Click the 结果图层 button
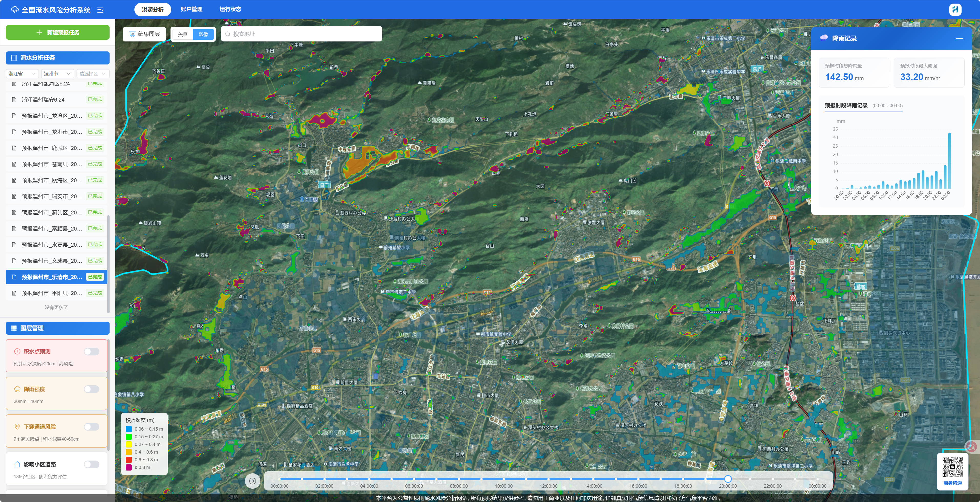Viewport: 980px width, 502px height. point(145,34)
